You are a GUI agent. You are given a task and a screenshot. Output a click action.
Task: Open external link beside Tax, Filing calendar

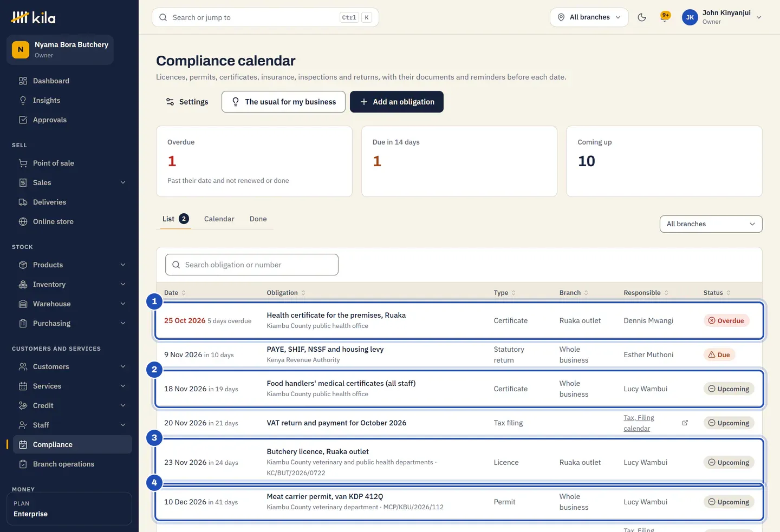[685, 423]
